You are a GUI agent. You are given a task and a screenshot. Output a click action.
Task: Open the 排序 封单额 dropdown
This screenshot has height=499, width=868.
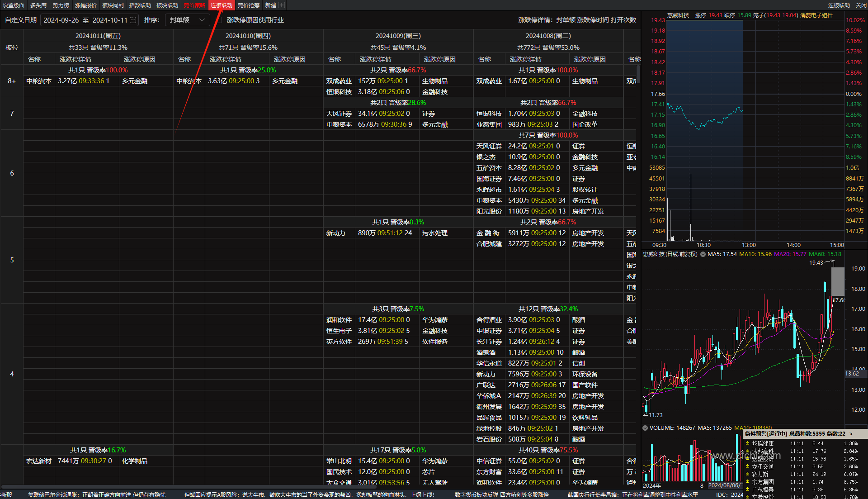coord(187,20)
